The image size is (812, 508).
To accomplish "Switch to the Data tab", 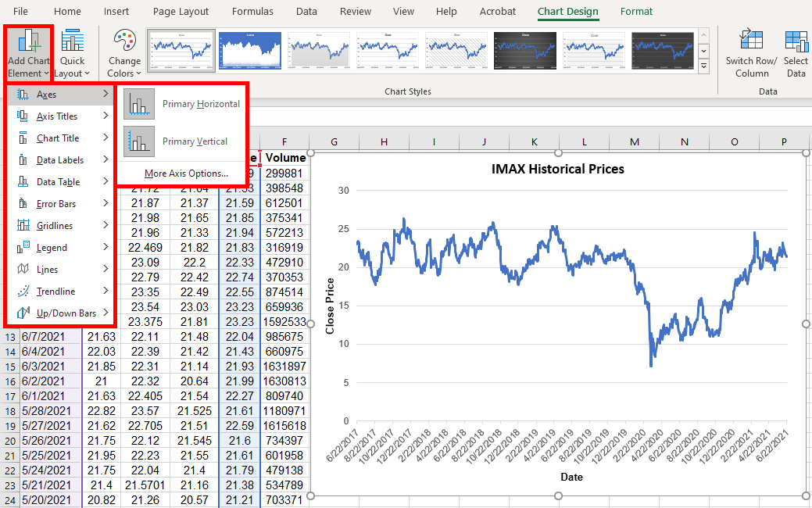I will pos(306,12).
